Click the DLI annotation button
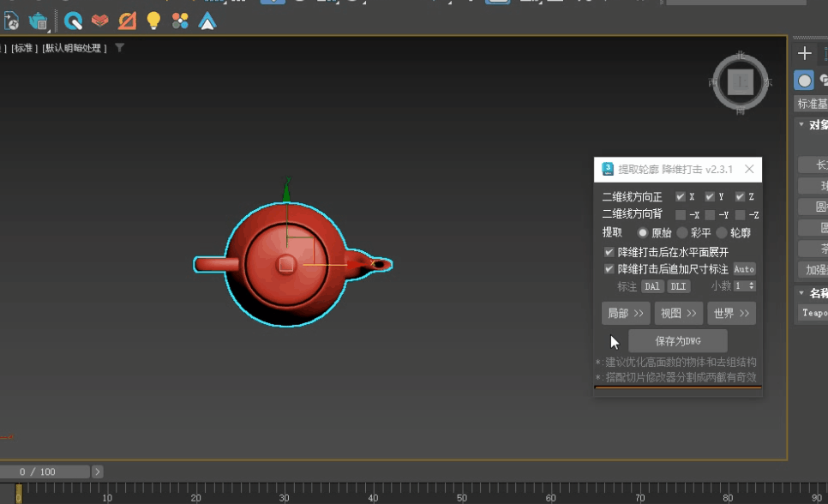Viewport: 828px width, 504px height. tap(678, 286)
